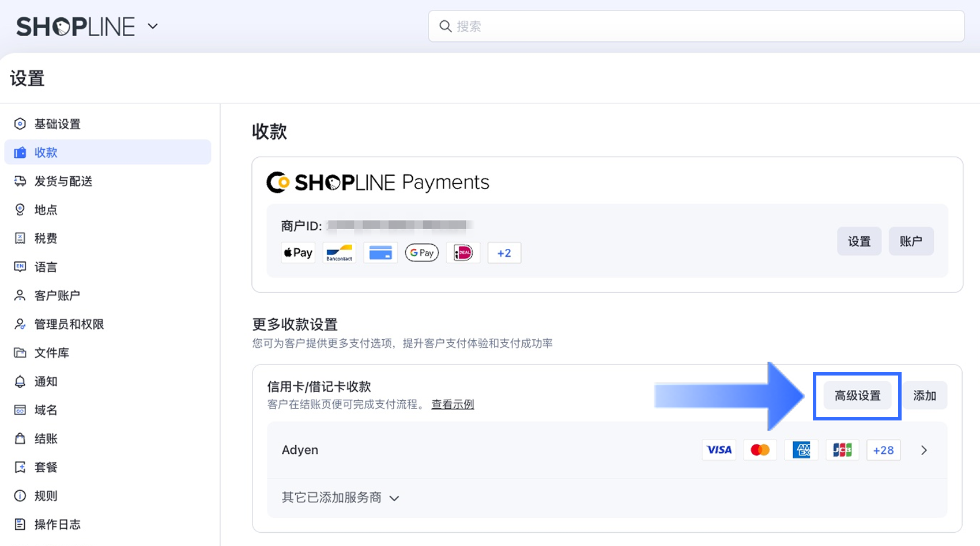Click the 套餐 plan icon
The image size is (980, 546).
[x=20, y=467]
